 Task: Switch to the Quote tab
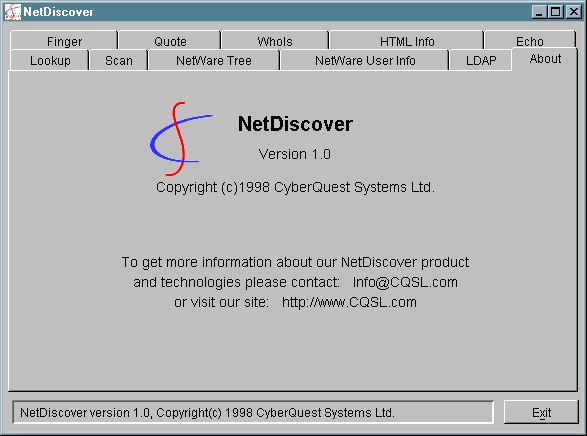pyautogui.click(x=170, y=41)
